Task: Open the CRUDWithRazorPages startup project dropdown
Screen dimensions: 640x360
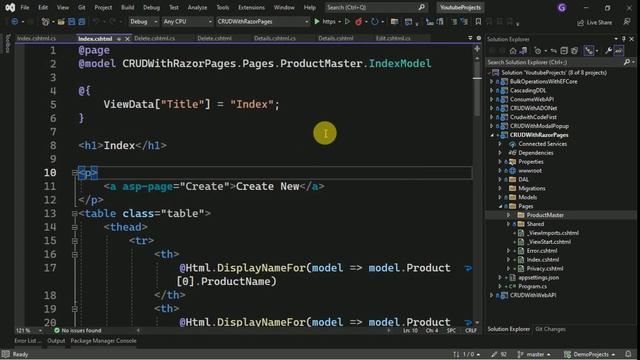Action: click(262, 22)
